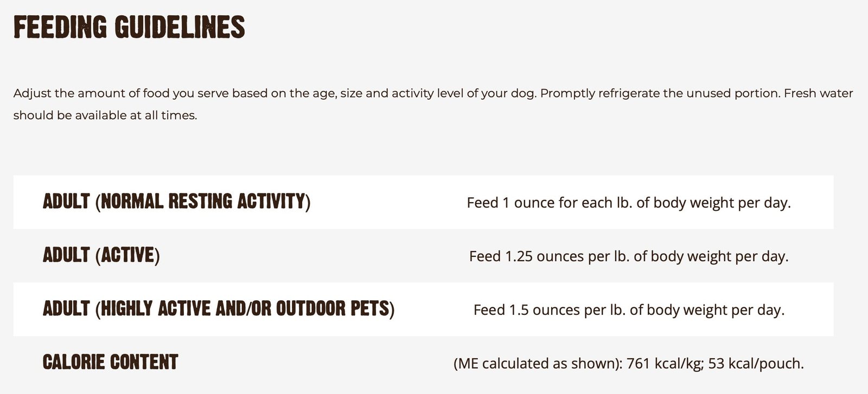Click the word 'GUIDELINES' in the heading
868x394 pixels.
click(180, 27)
